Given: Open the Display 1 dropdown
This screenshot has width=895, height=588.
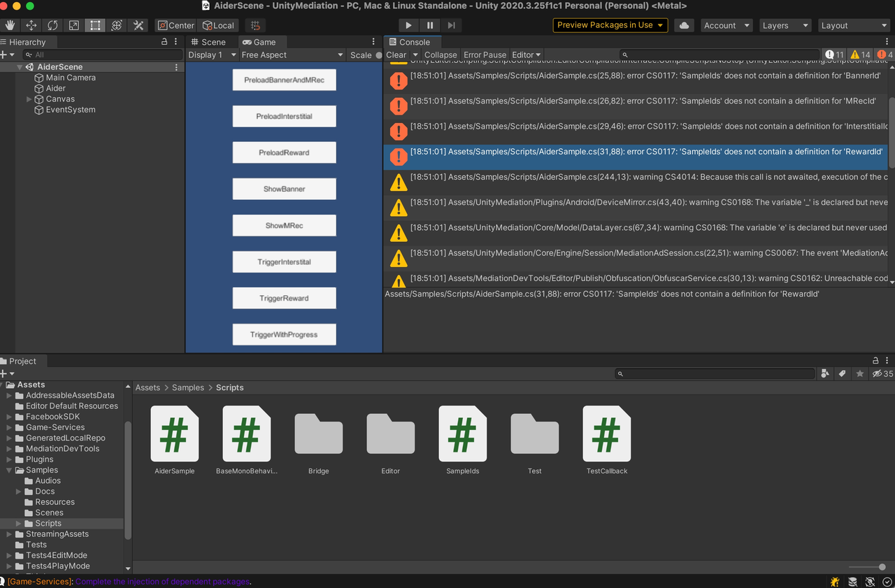Looking at the screenshot, I should pyautogui.click(x=211, y=55).
